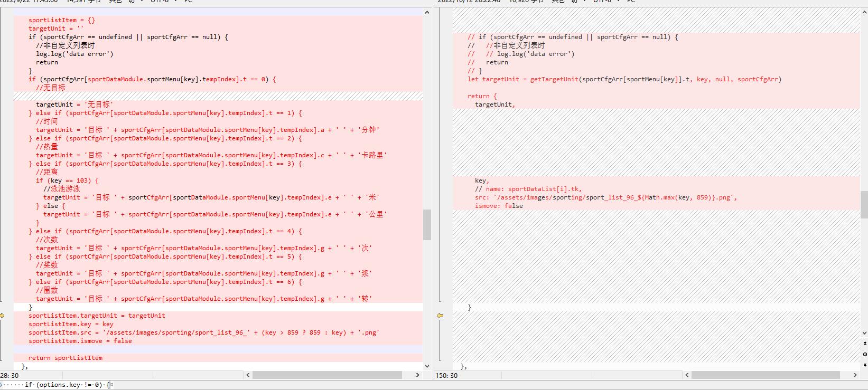868x390 pixels.
Task: Click the right pane vertical scrollbar thumb
Action: point(864,205)
